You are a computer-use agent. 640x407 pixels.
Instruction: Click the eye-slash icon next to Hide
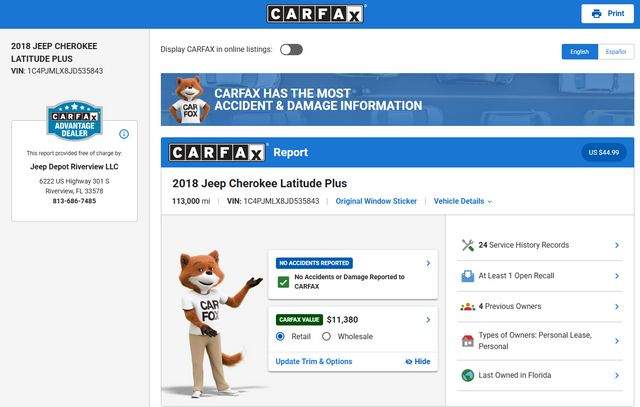pyautogui.click(x=409, y=362)
